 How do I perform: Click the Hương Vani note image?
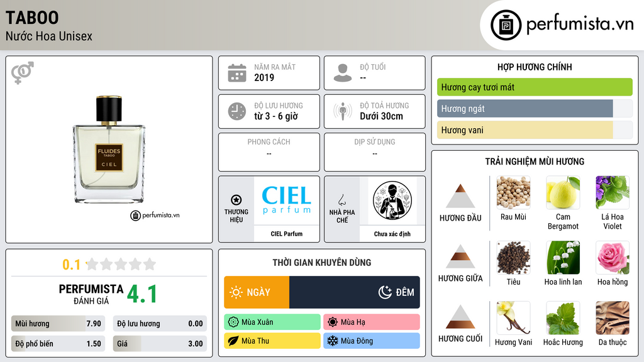[x=513, y=317]
